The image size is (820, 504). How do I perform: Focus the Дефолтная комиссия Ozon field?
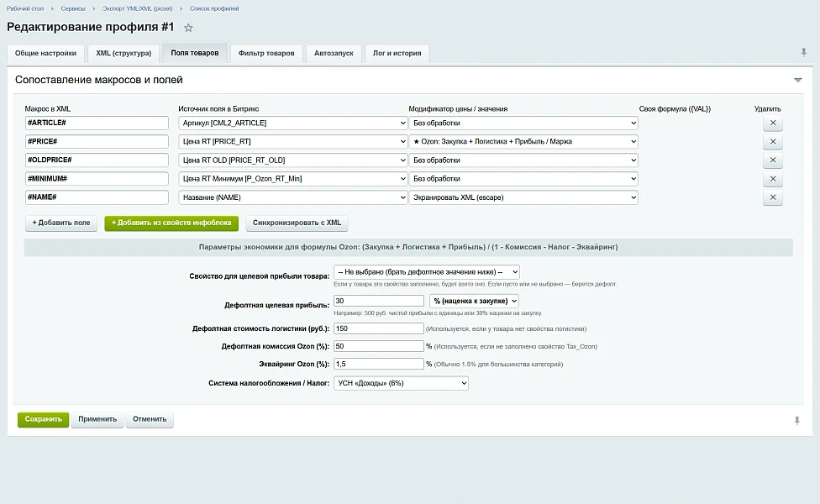coord(379,346)
